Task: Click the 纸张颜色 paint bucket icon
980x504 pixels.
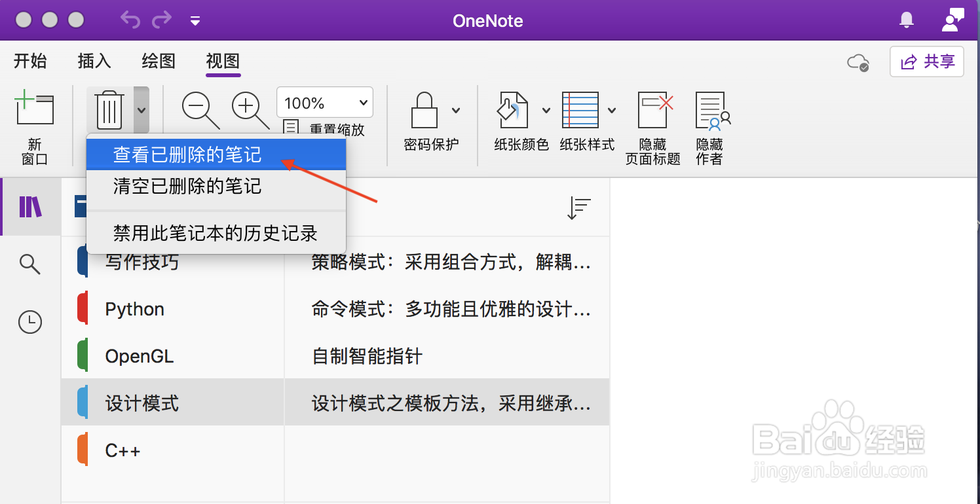Action: tap(512, 110)
